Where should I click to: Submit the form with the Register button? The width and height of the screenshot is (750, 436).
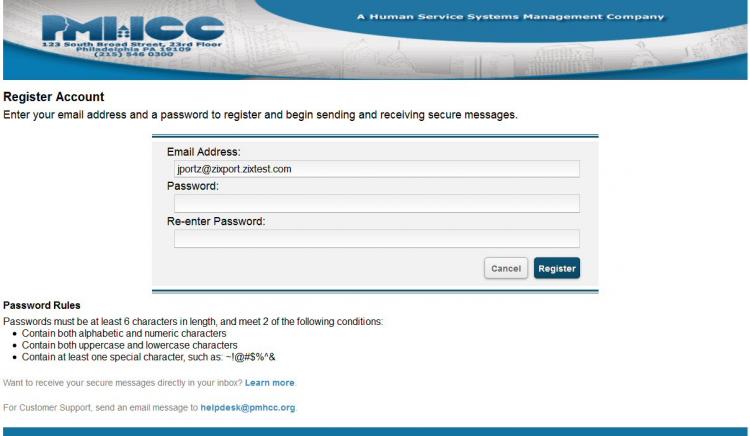(557, 268)
